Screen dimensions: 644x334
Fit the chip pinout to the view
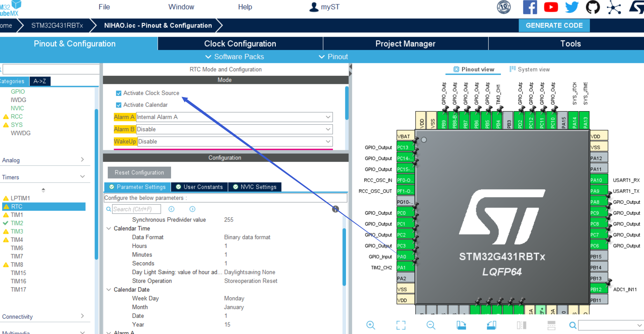(401, 325)
